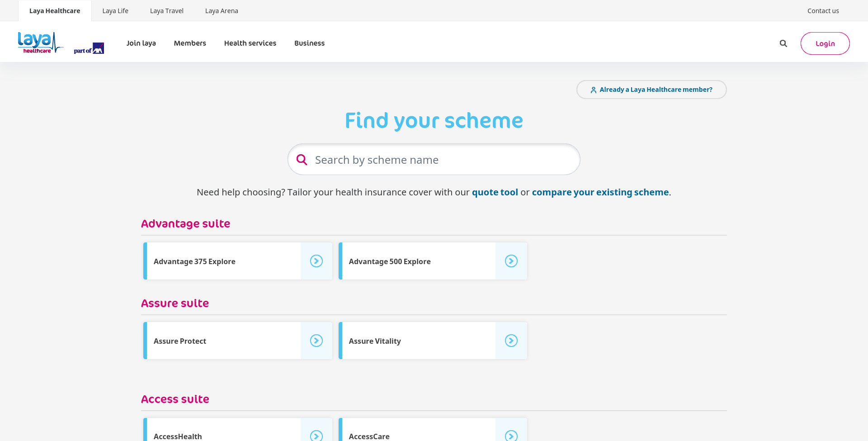868x441 pixels.
Task: Switch to Laya Life tab
Action: 115,11
